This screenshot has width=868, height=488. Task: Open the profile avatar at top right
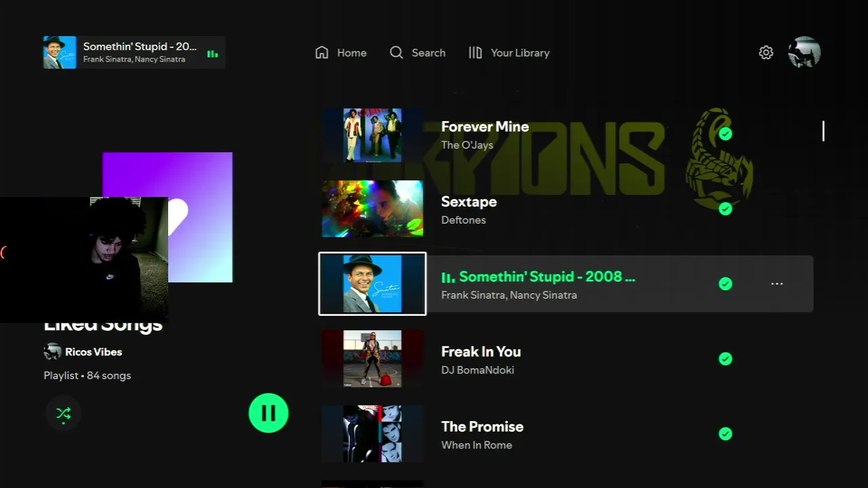804,52
